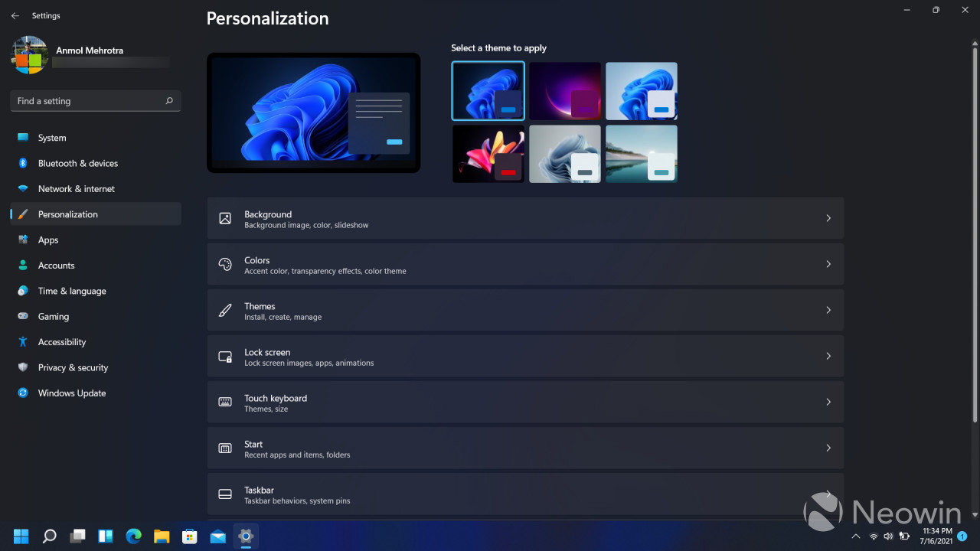
Task: Open Microsoft Edge from the taskbar
Action: pos(133,536)
